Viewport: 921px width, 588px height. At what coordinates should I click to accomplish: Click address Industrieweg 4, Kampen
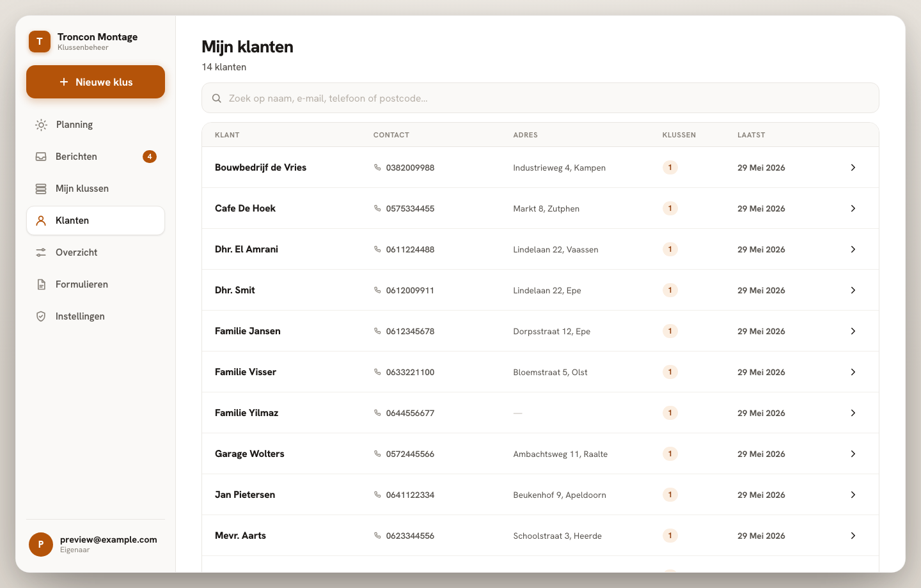(559, 167)
